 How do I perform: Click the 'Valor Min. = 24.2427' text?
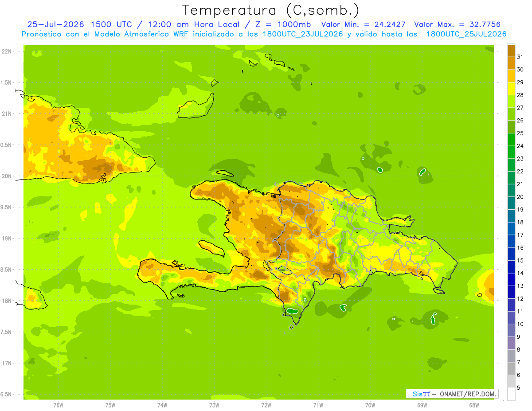tap(363, 24)
